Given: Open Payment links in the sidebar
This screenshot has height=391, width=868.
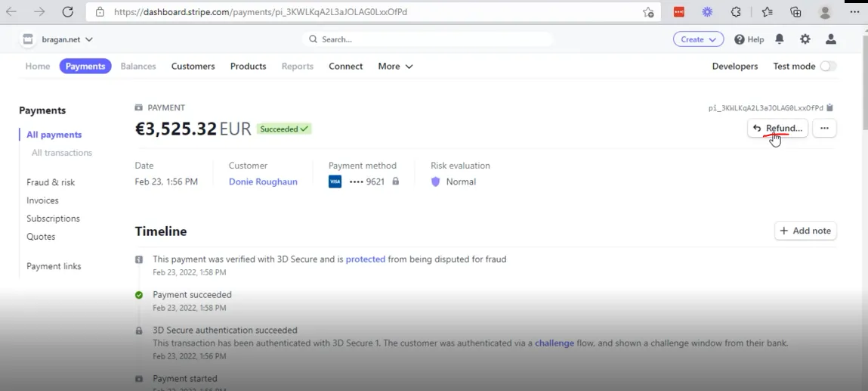Looking at the screenshot, I should click(54, 266).
